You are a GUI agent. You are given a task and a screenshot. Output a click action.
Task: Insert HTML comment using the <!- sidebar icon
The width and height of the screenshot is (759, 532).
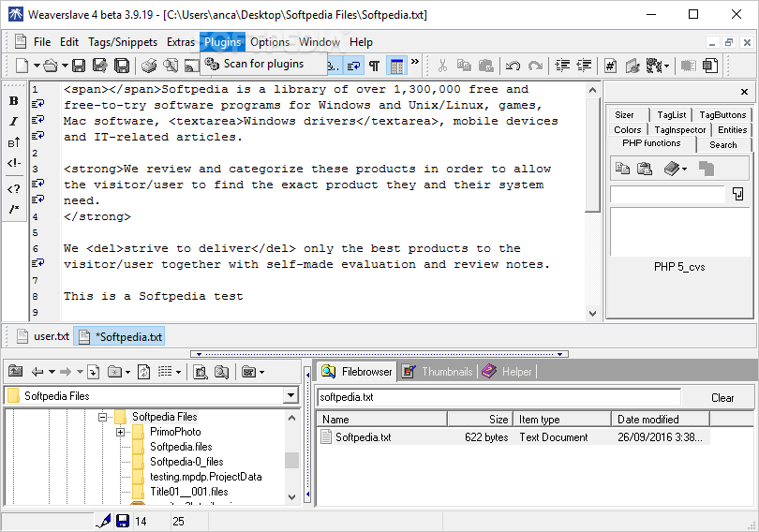pyautogui.click(x=13, y=163)
